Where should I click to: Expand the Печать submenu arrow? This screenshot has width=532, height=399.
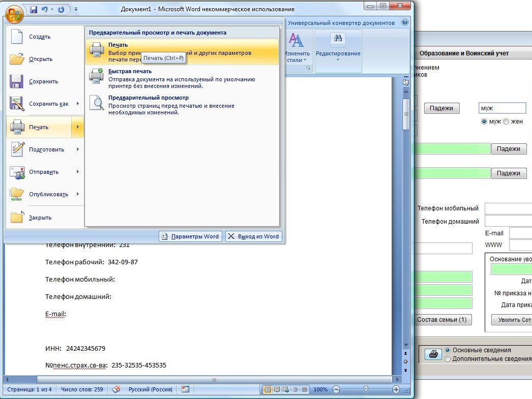click(x=78, y=127)
